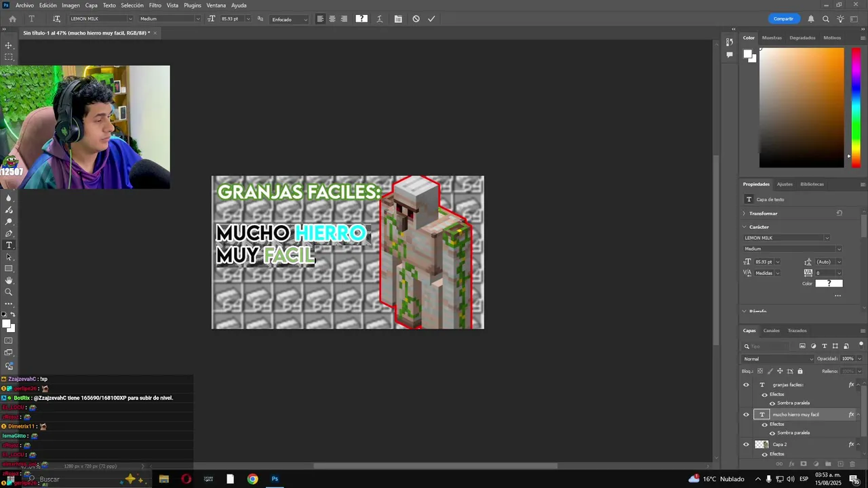
Task: Open the Medium font style dropdown in options bar
Action: [198, 19]
